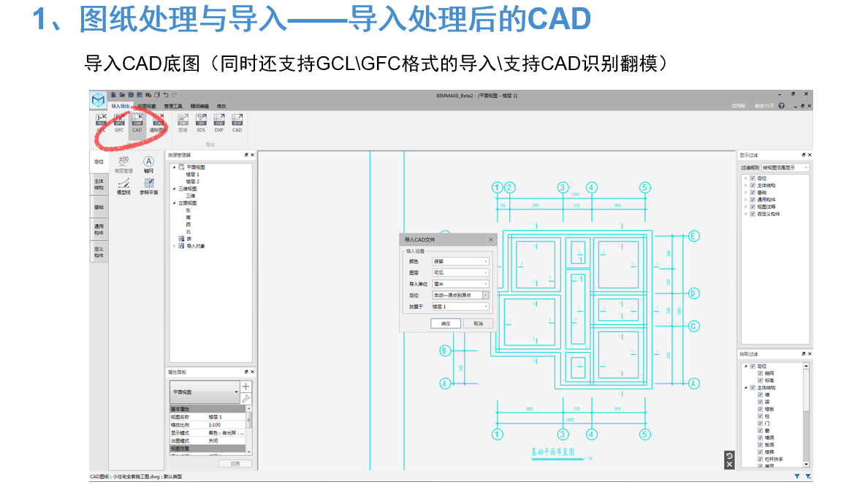The width and height of the screenshot is (868, 490).
Task: Confirm import with 确定 button
Action: (x=446, y=324)
